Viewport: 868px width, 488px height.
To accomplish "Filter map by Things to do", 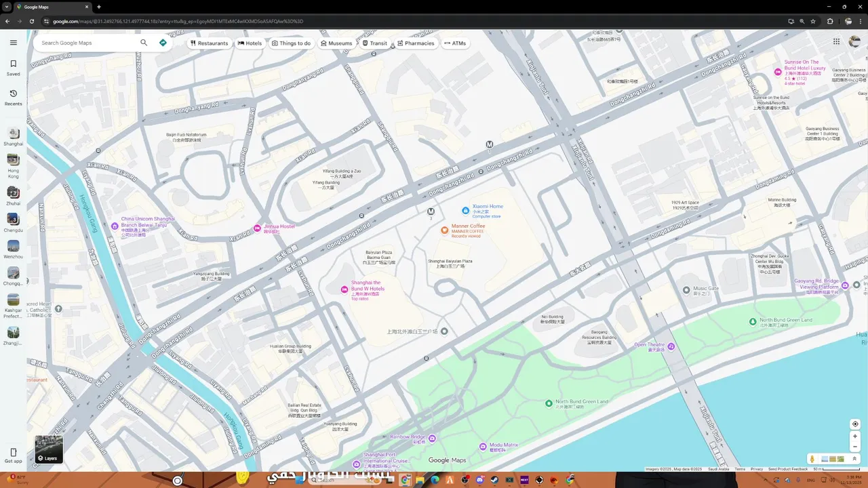I will click(x=291, y=43).
